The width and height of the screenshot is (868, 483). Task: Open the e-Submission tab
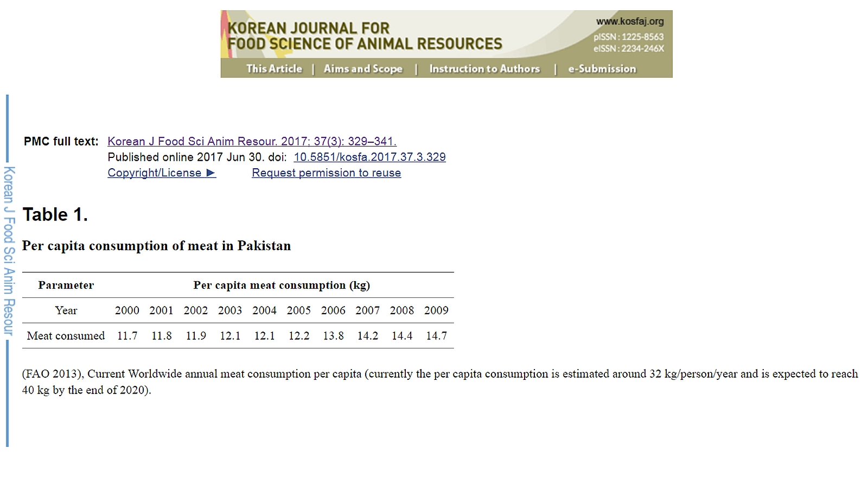click(602, 69)
